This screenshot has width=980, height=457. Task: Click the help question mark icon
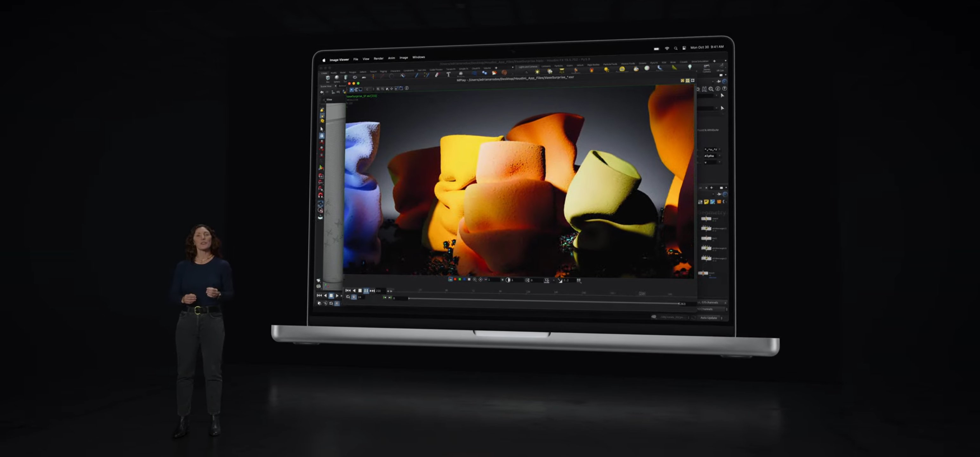click(x=724, y=89)
